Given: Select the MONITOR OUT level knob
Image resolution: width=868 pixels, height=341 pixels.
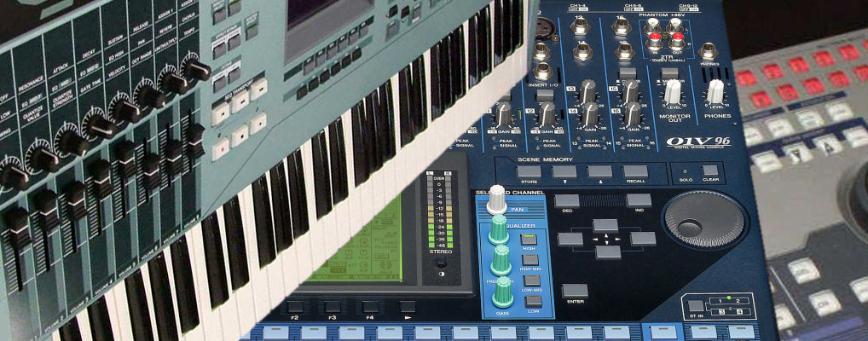Looking at the screenshot, I should (x=672, y=90).
